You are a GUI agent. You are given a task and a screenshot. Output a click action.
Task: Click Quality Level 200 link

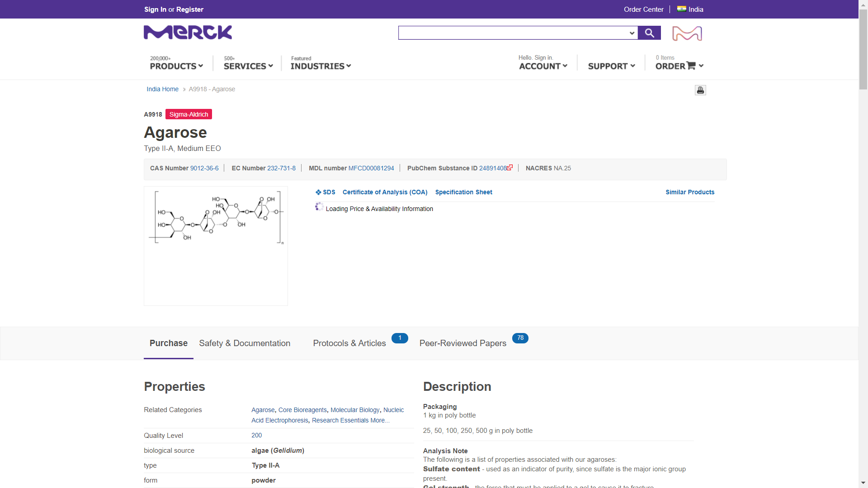[x=256, y=435]
